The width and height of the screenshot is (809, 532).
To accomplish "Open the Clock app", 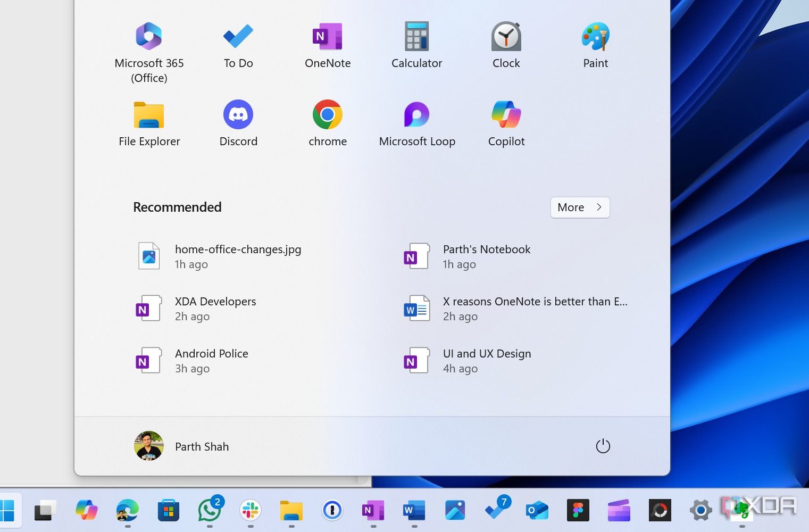I will (x=506, y=46).
